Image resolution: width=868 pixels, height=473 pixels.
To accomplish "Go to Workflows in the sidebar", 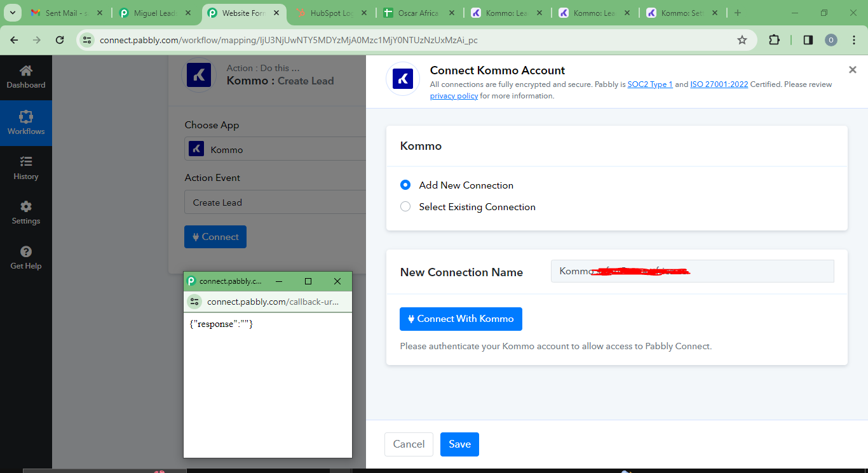I will coord(26,123).
